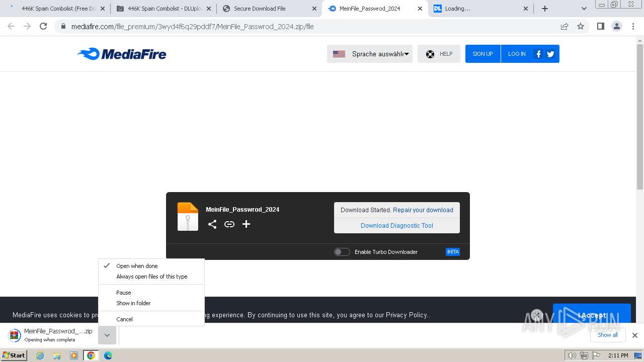The image size is (644, 362).
Task: Click the SIGN UP button
Action: [482, 54]
